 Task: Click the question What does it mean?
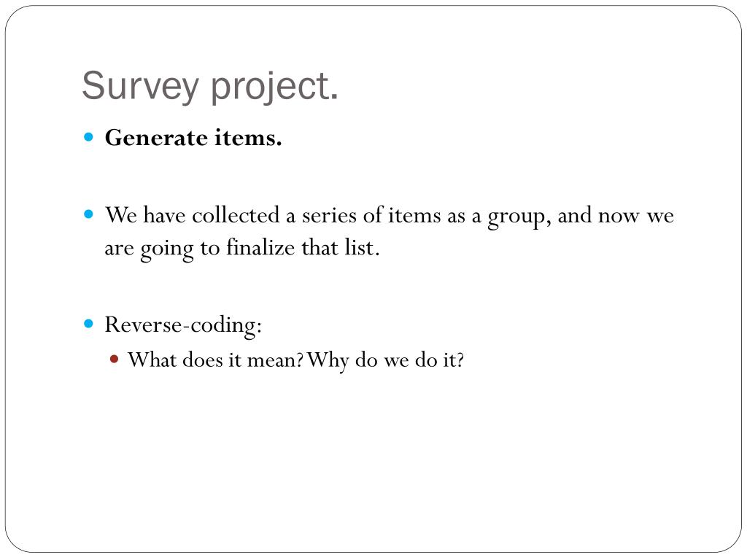(216, 359)
